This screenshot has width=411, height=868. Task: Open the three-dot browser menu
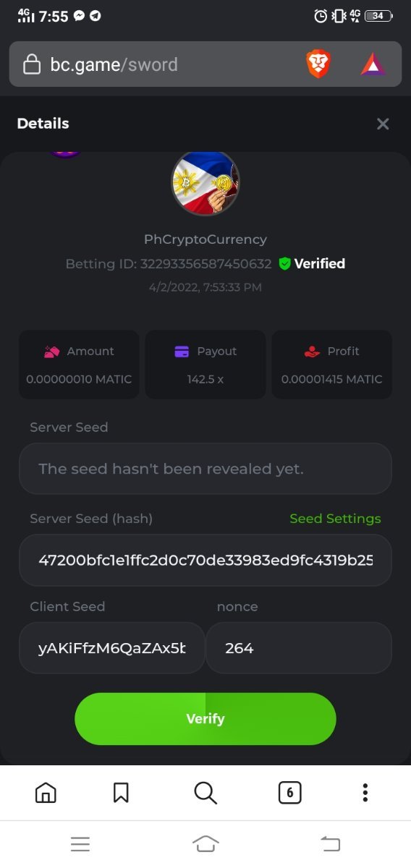pos(365,793)
